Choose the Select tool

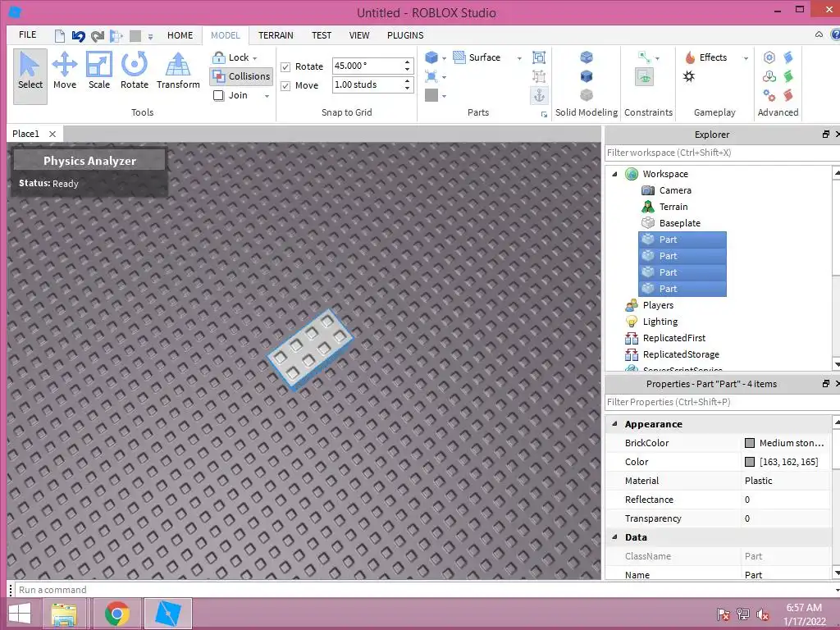(x=30, y=75)
